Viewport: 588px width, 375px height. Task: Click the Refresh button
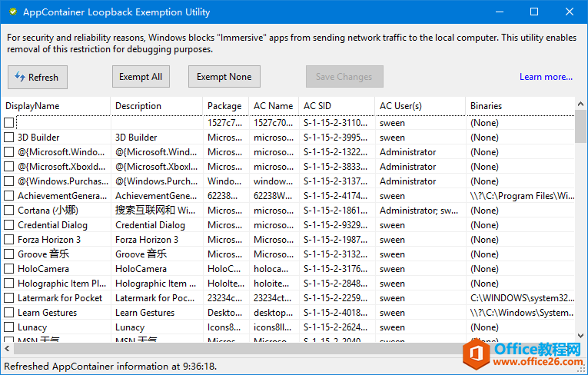click(38, 78)
